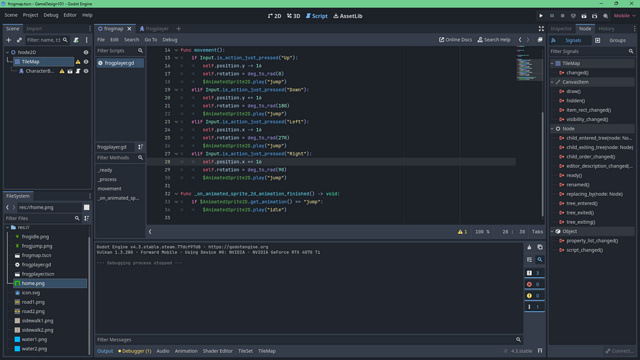The image size is (640, 360).
Task: Stop the running project
Action: [562, 16]
